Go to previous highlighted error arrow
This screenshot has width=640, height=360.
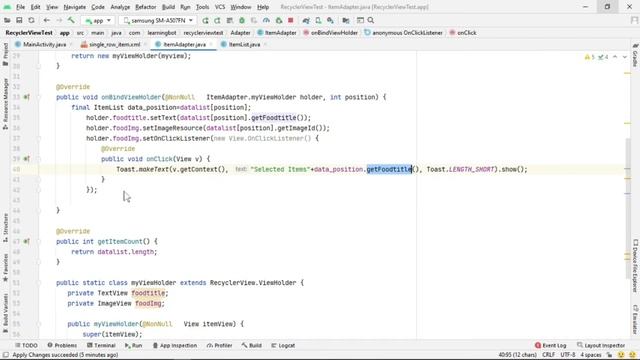point(615,57)
